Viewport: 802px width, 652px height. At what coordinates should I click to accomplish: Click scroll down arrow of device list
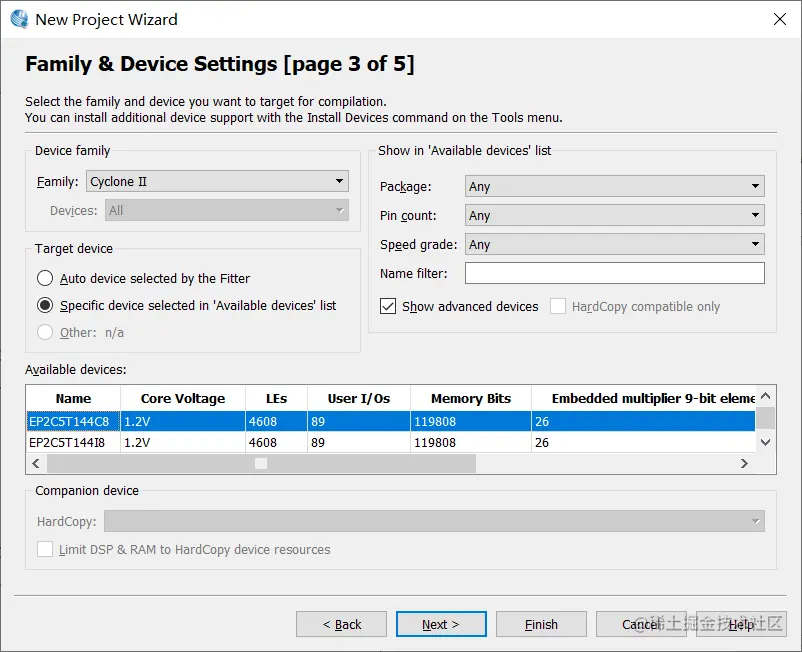pos(766,442)
